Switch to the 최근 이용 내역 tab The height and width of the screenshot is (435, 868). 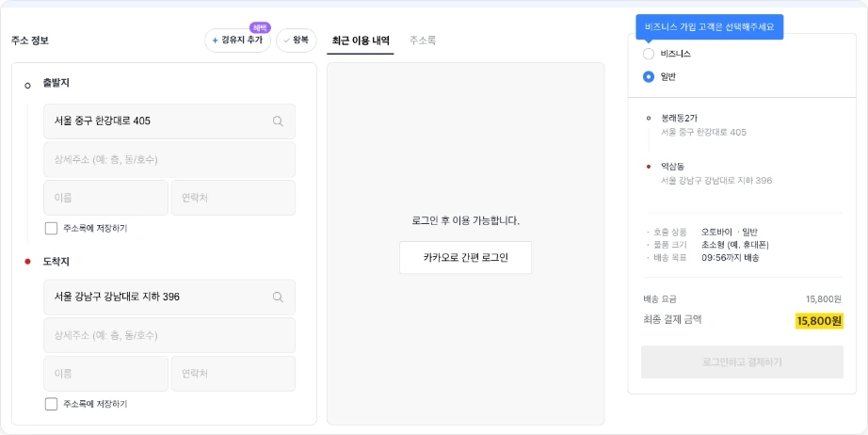click(x=361, y=40)
